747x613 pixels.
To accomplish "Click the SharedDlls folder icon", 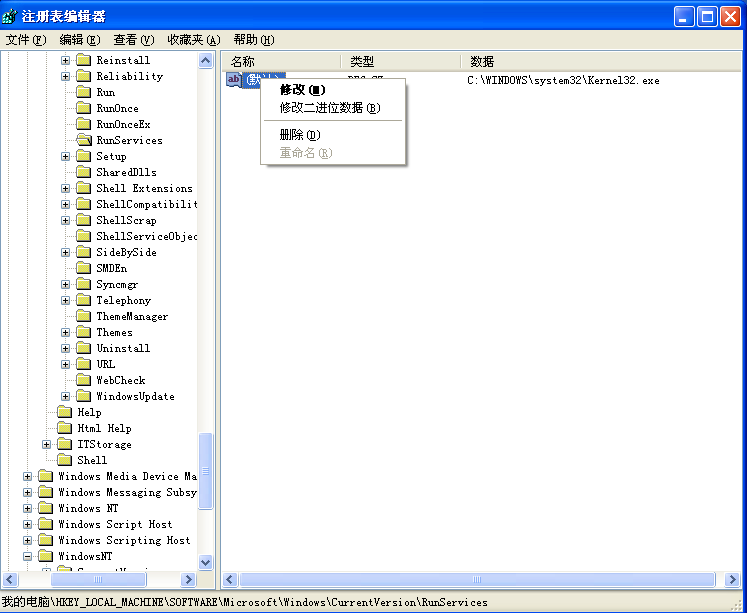I will coord(83,172).
